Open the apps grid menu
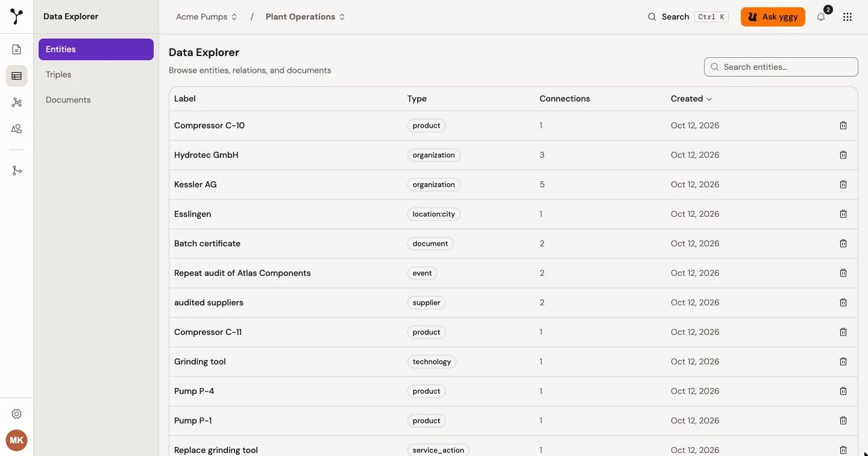Image resolution: width=868 pixels, height=456 pixels. 848,17
